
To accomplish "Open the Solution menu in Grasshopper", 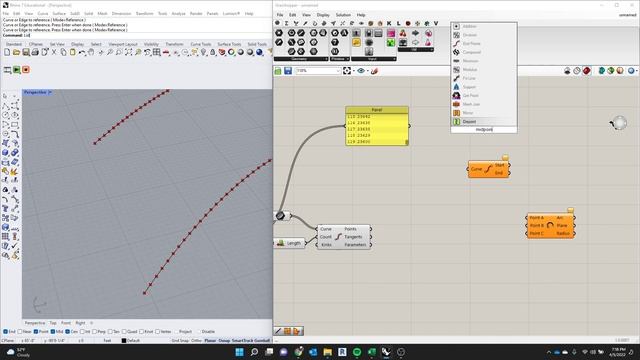I will pos(343,15).
